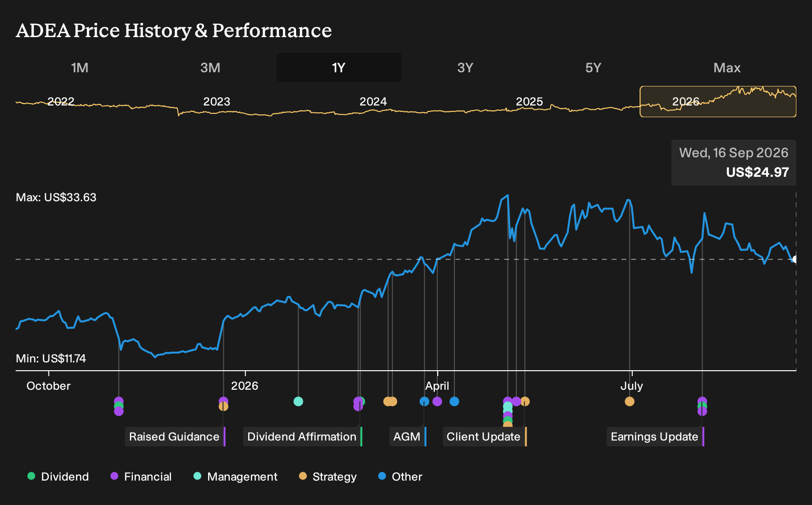Click the 2022 label on the overview chart
The width and height of the screenshot is (812, 505).
pos(61,102)
